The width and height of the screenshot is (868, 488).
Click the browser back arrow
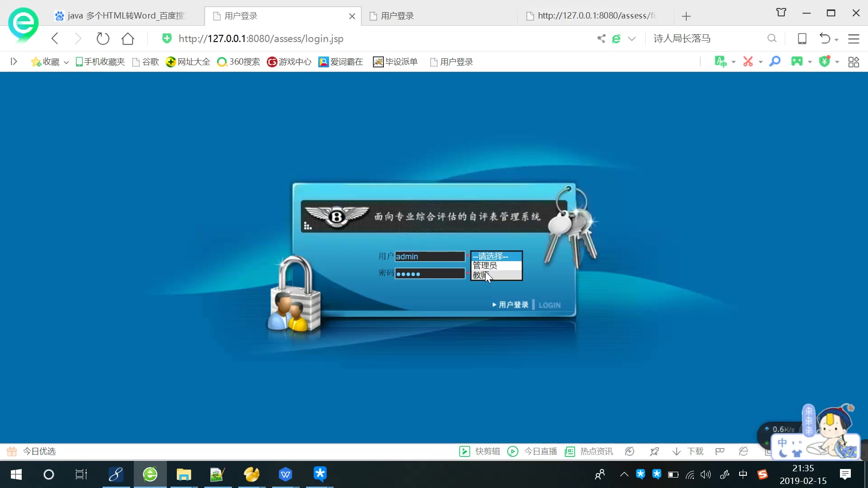point(55,38)
